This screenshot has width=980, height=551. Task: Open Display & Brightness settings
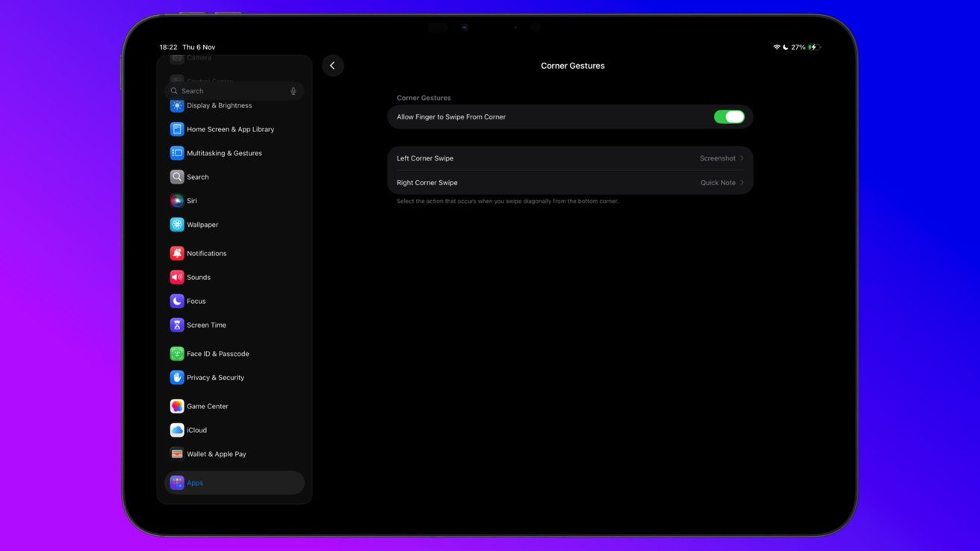(x=219, y=105)
